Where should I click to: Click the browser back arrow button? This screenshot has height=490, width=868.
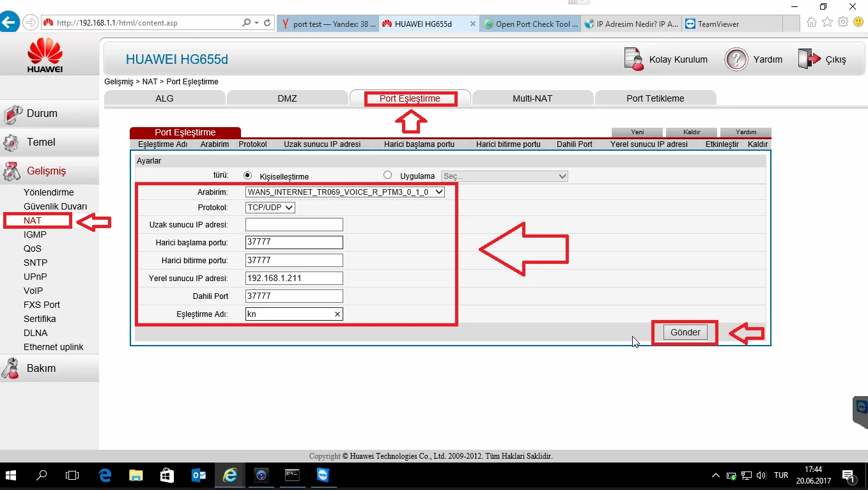[x=10, y=22]
